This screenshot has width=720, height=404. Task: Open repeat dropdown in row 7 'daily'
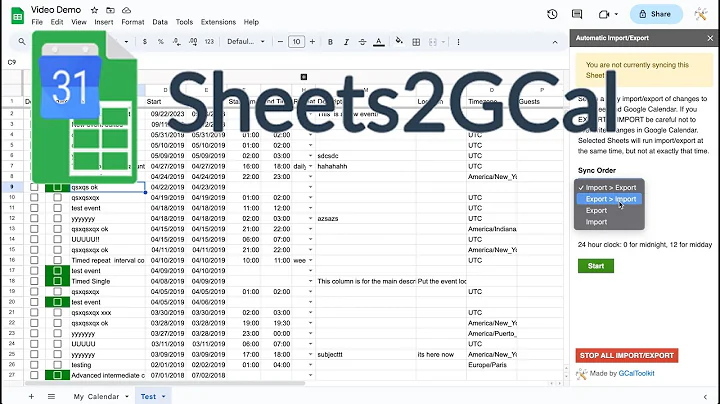tap(310, 166)
